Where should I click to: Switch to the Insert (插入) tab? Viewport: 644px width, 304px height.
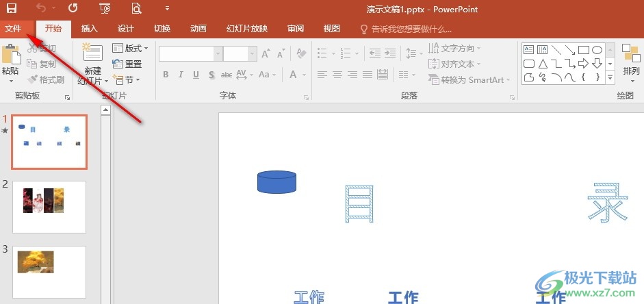(x=89, y=29)
